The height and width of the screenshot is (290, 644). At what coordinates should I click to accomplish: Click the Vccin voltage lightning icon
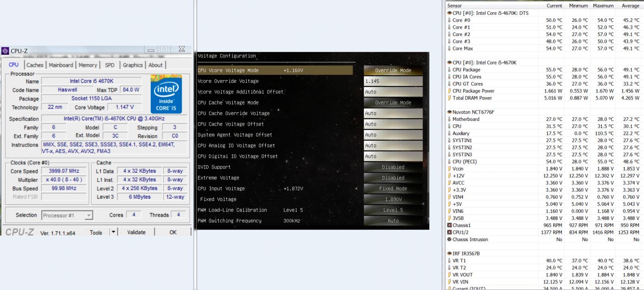coord(449,169)
